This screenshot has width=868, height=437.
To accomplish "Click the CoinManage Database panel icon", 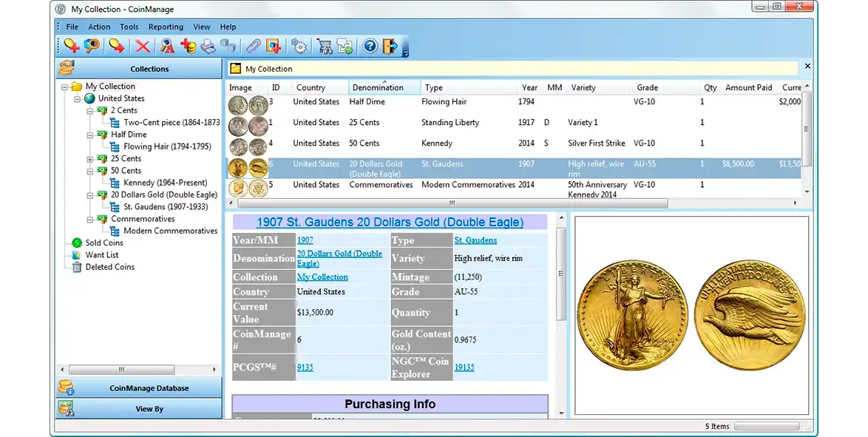I will point(67,387).
